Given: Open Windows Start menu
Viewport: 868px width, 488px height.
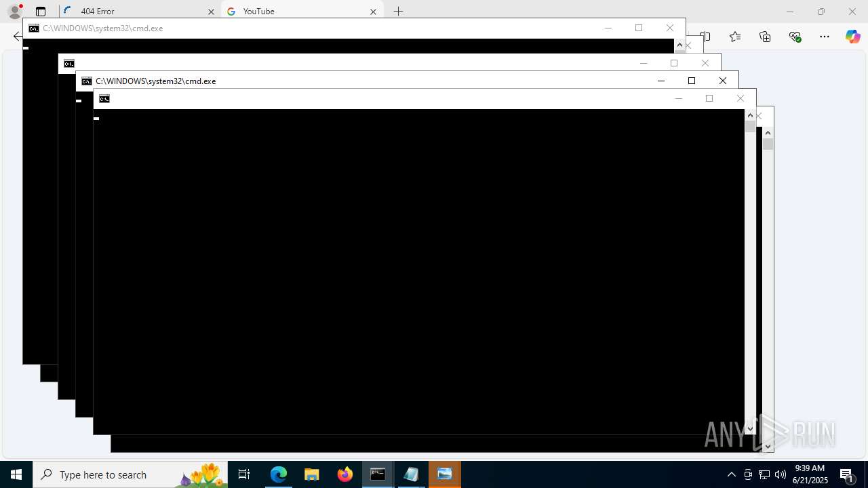Looking at the screenshot, I should [x=16, y=474].
